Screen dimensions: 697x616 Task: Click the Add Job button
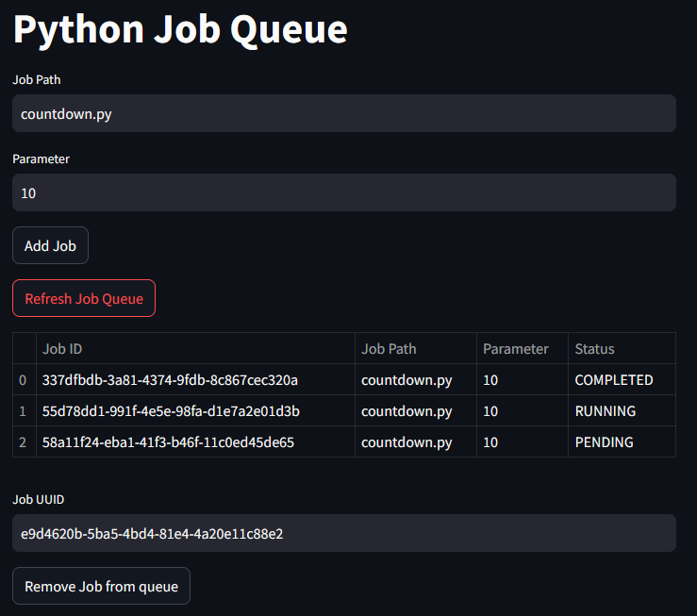tap(50, 245)
